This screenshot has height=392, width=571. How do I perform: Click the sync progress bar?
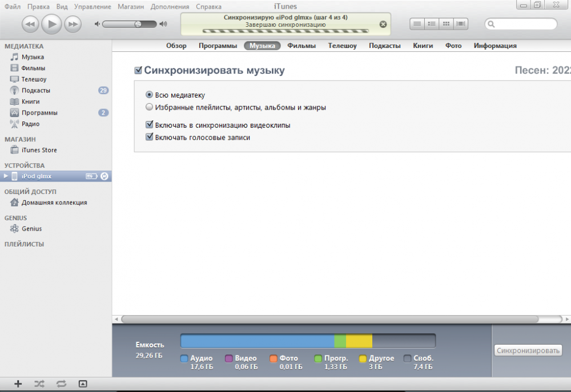coord(285,31)
